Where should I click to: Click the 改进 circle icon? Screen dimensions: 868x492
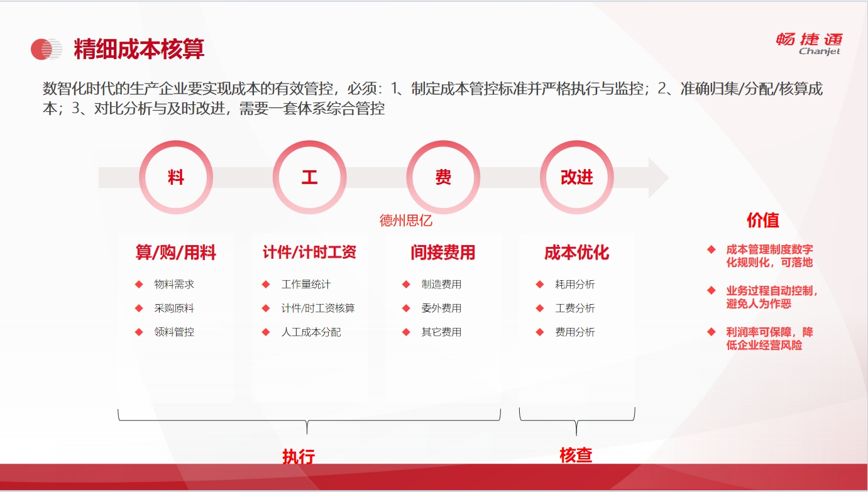577,177
